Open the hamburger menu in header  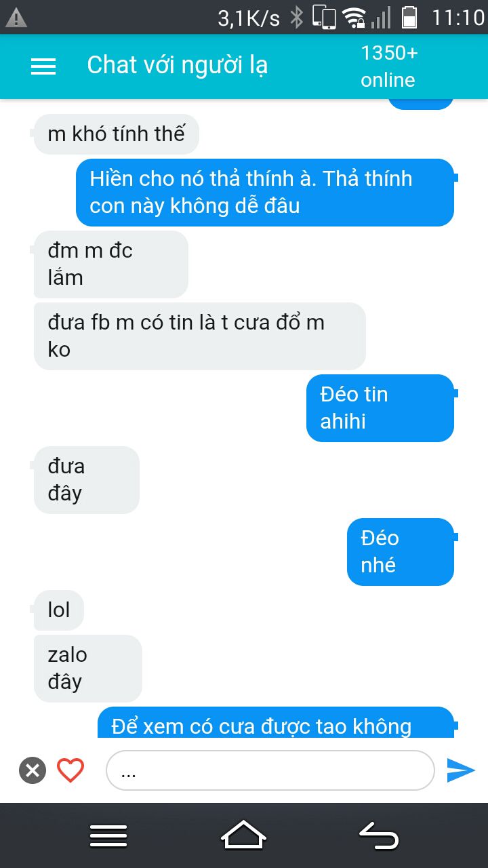click(43, 66)
